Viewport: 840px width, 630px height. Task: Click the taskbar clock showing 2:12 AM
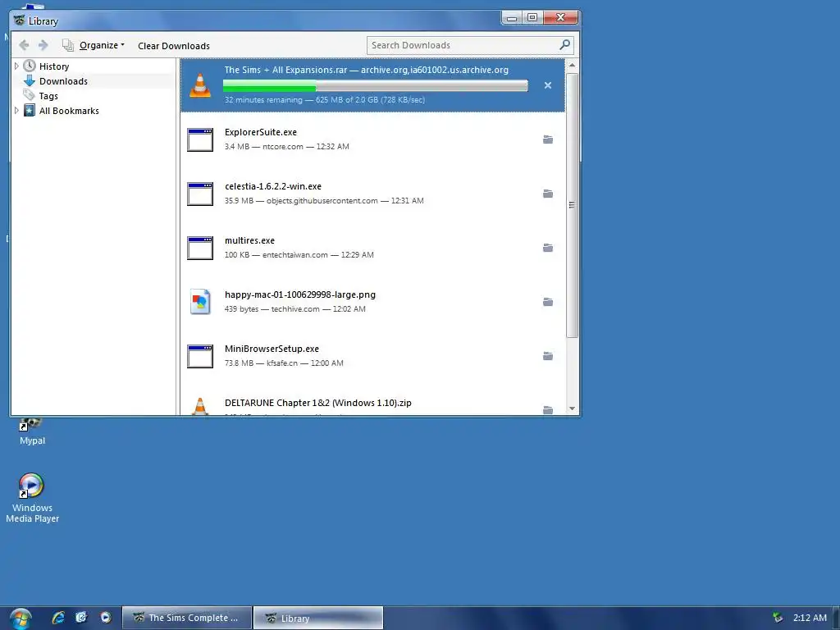pos(810,618)
